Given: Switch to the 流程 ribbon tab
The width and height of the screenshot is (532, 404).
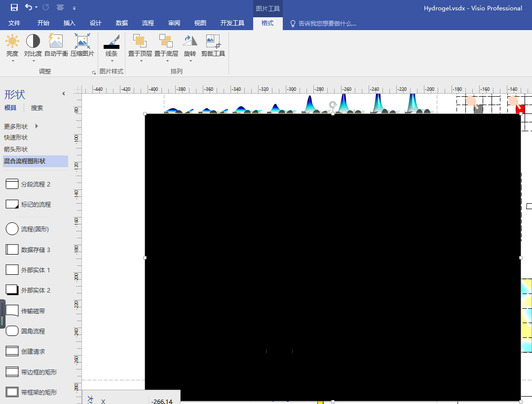Looking at the screenshot, I should (x=148, y=23).
